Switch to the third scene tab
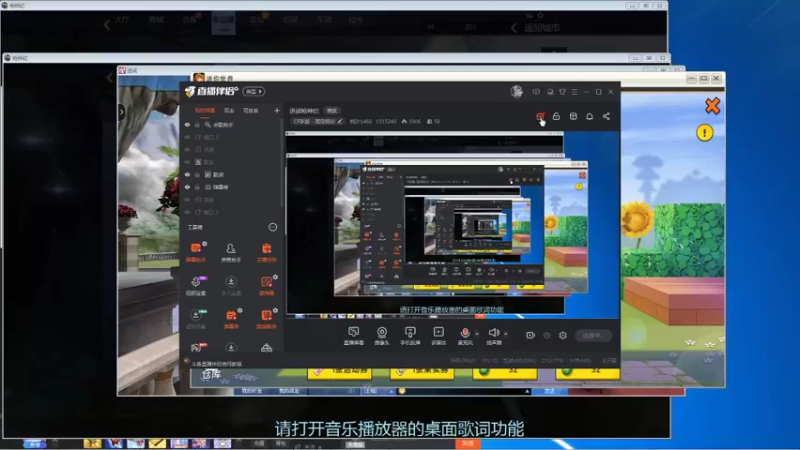 tap(251, 110)
